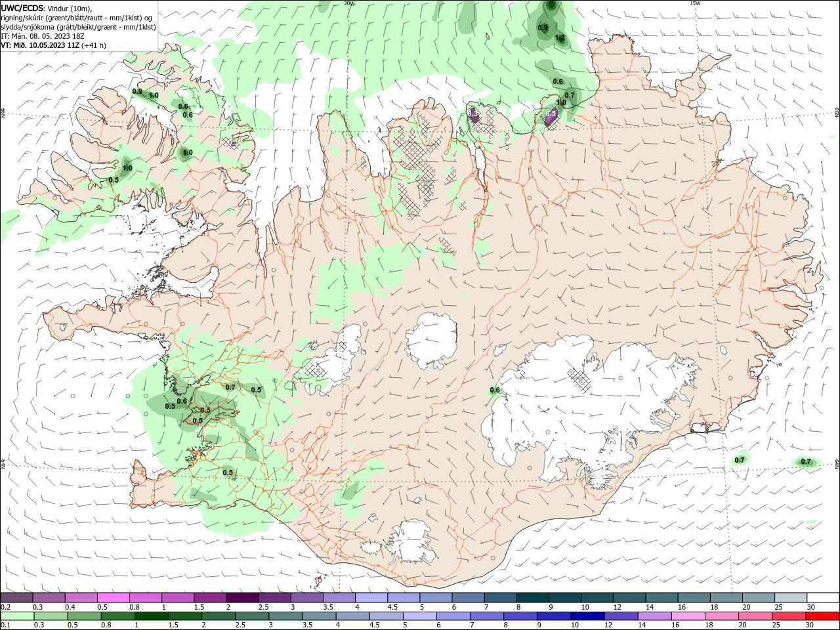This screenshot has height=630, width=840.
Task: Click the '0.2' label in upper legend row
Action: click(6, 607)
